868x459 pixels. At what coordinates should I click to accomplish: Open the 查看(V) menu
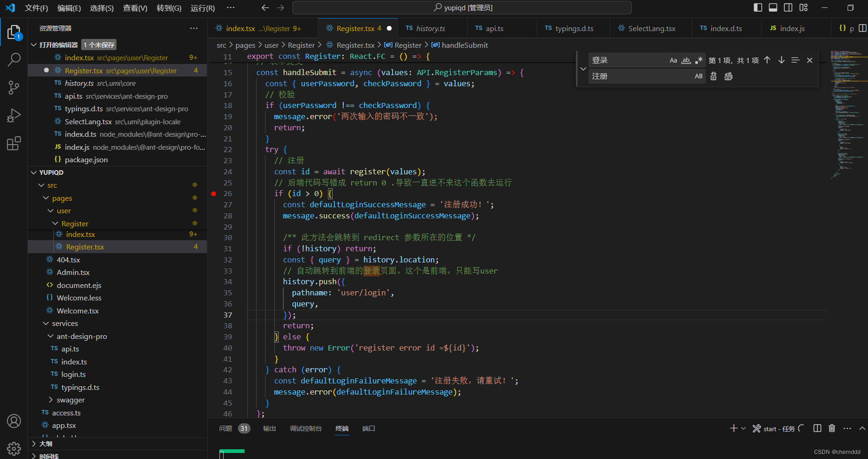(135, 8)
